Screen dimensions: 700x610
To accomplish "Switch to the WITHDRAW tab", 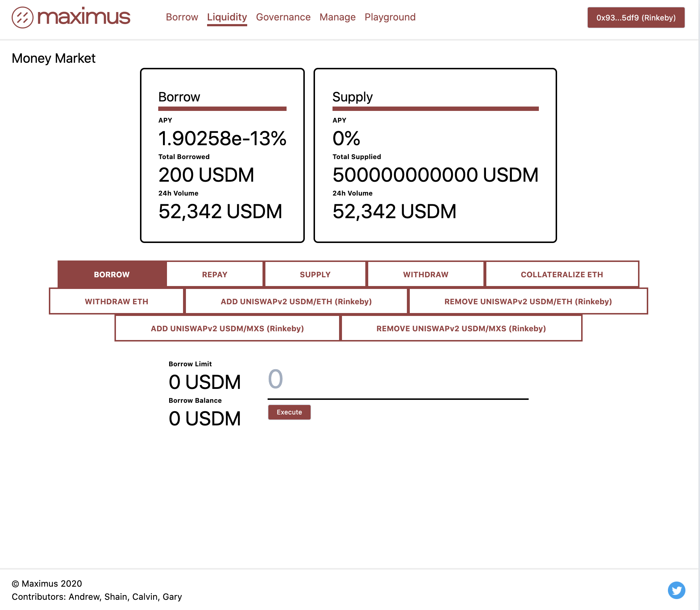I will tap(425, 274).
